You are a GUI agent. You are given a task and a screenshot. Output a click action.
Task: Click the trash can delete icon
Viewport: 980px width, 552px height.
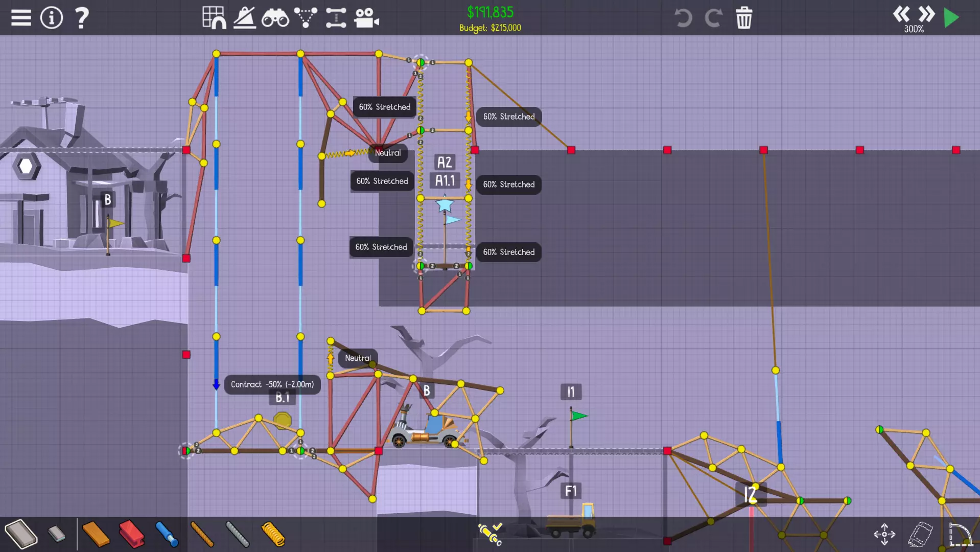pyautogui.click(x=743, y=18)
